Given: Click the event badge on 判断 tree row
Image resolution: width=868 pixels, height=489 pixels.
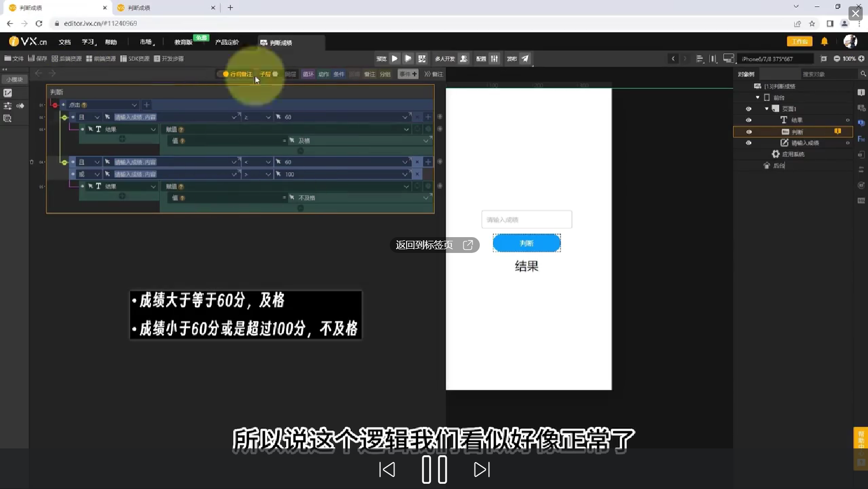Looking at the screenshot, I should coord(837,131).
